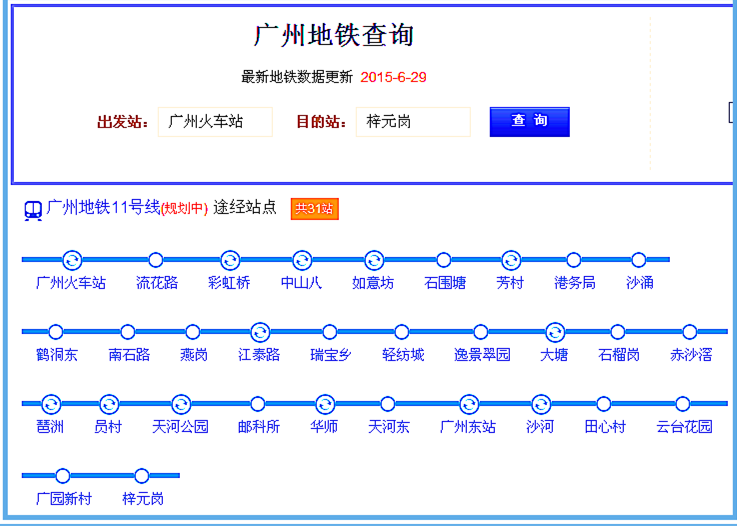Click the station circle above 田心村
The width and height of the screenshot is (737, 526).
(x=604, y=404)
